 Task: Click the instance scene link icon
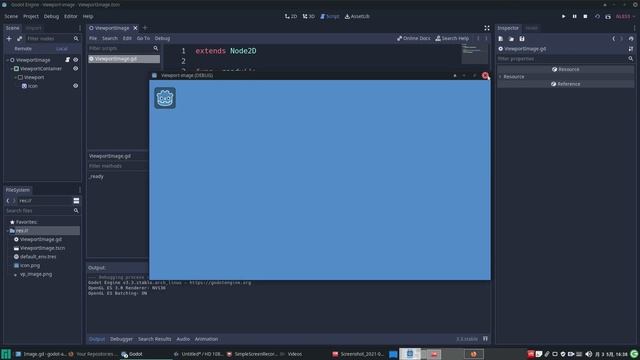(x=19, y=38)
